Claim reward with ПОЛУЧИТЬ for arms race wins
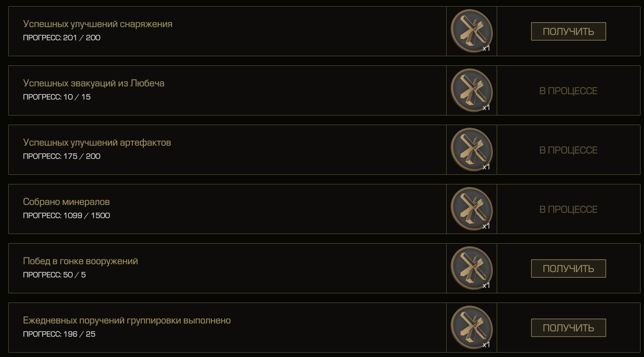644x357 pixels. 568,269
